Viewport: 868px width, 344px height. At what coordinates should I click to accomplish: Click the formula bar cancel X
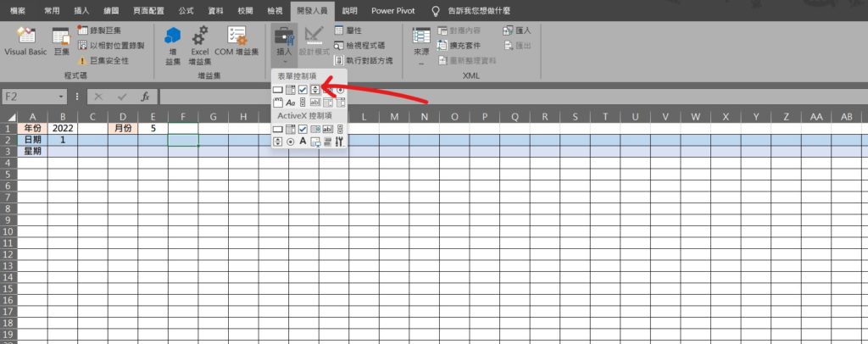[98, 97]
